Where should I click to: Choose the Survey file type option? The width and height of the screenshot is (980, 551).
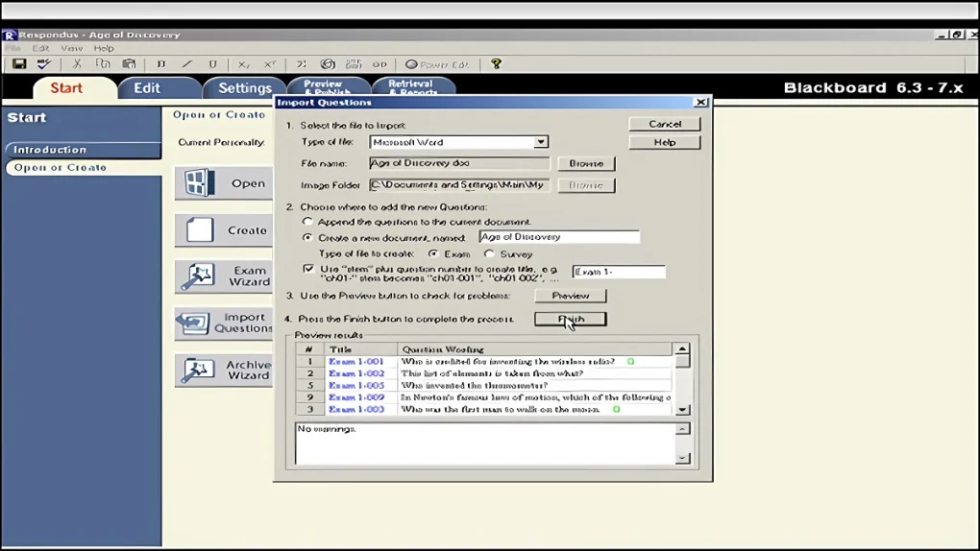click(489, 254)
